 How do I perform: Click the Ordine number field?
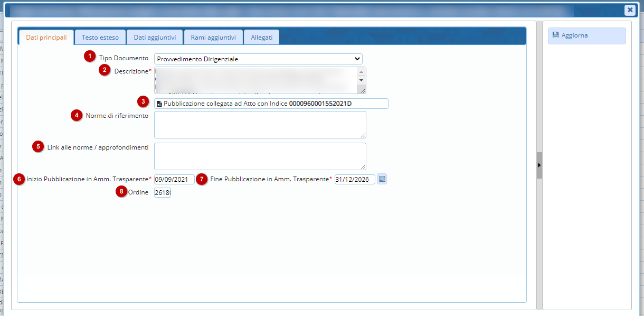[x=163, y=193]
